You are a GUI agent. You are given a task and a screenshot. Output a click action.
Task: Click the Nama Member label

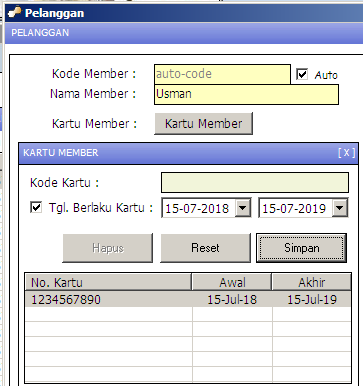click(93, 94)
